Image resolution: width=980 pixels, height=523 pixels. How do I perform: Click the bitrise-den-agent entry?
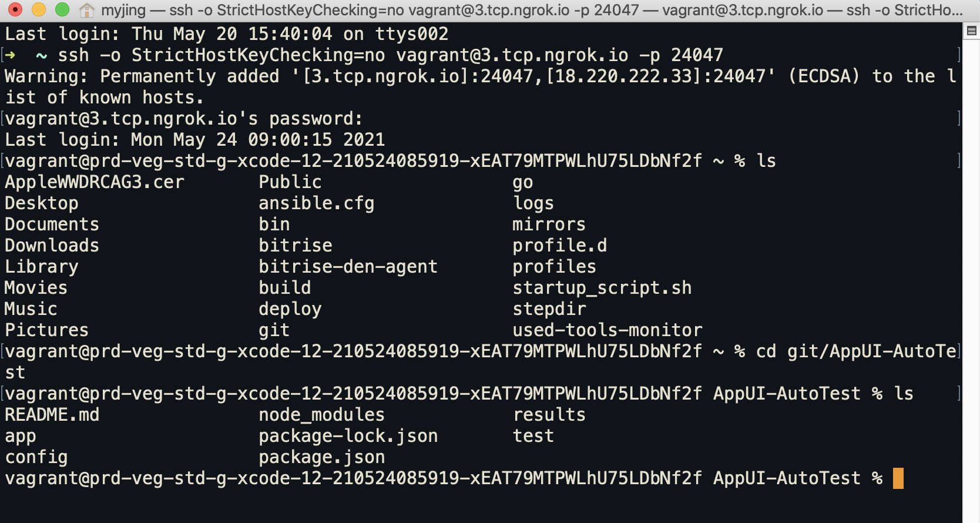pos(348,267)
